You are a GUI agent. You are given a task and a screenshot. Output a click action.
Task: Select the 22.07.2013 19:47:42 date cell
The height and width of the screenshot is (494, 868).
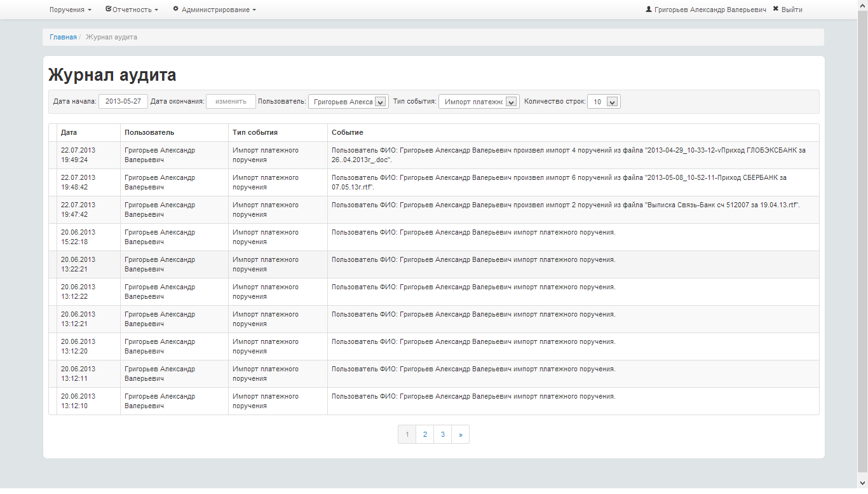88,210
